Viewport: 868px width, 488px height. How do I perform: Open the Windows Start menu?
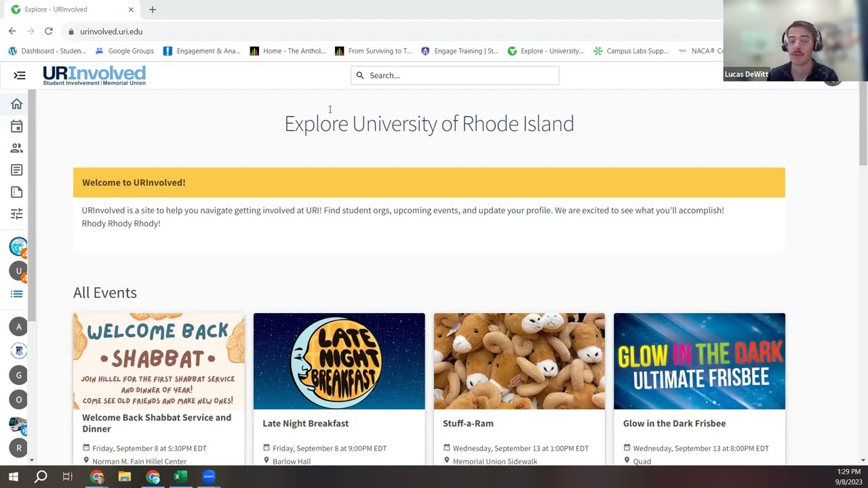(14, 476)
